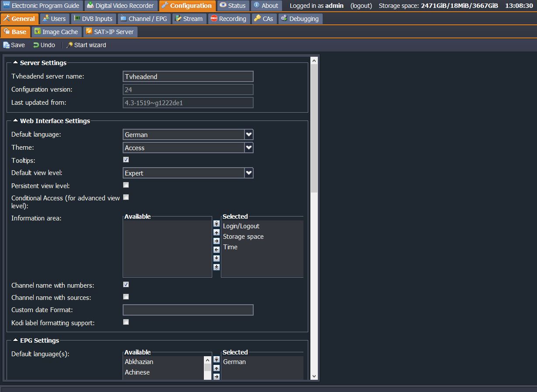Open the Default language dropdown
This screenshot has height=392, width=537.
[249, 134]
